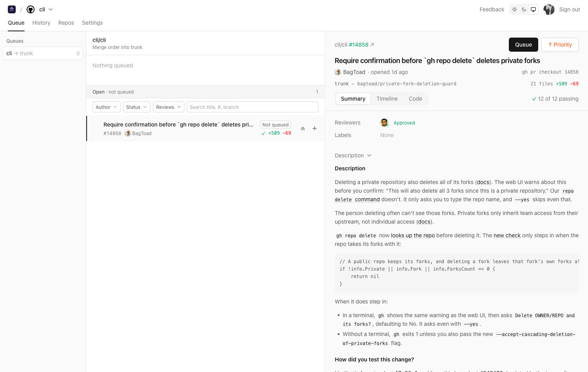Click the GitHub organization icon beside cli

(x=31, y=9)
